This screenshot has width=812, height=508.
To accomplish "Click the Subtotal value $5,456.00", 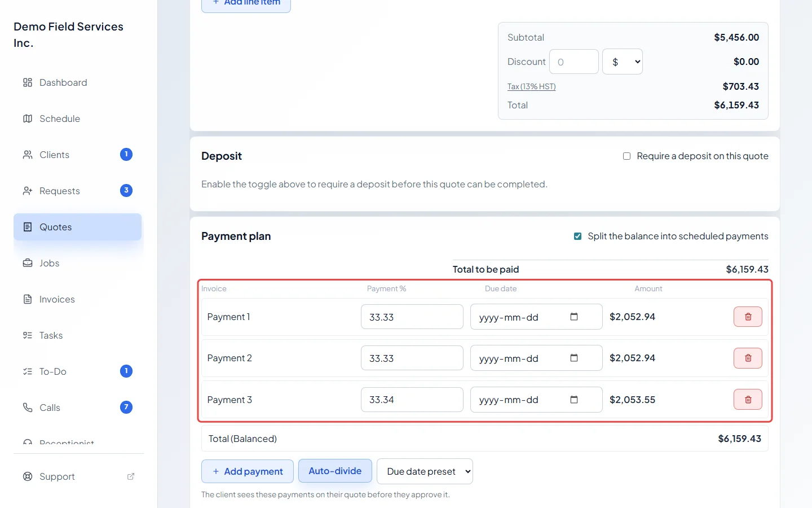I will [736, 37].
